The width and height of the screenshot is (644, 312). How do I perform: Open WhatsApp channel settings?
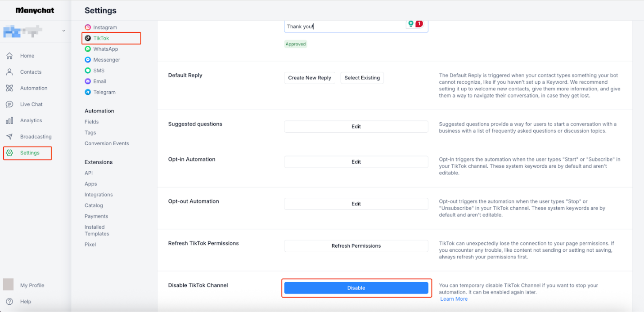(x=105, y=49)
